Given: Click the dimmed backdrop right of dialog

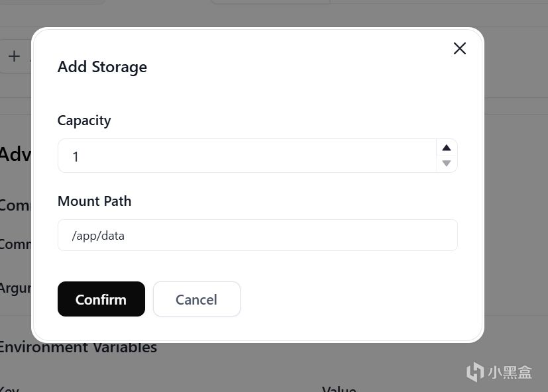Looking at the screenshot, I should click(x=516, y=199).
